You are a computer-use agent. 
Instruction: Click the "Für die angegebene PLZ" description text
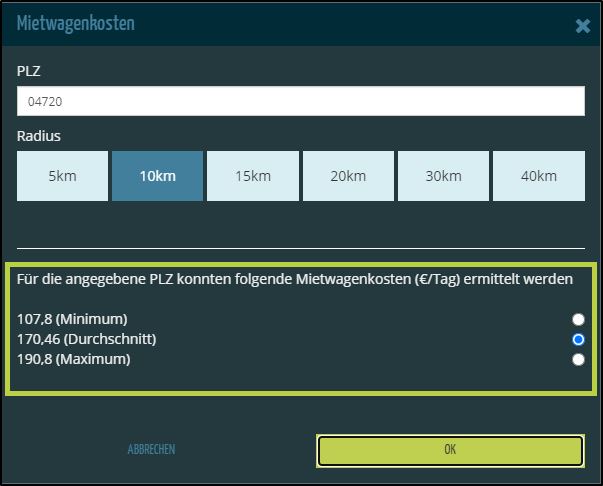point(295,280)
